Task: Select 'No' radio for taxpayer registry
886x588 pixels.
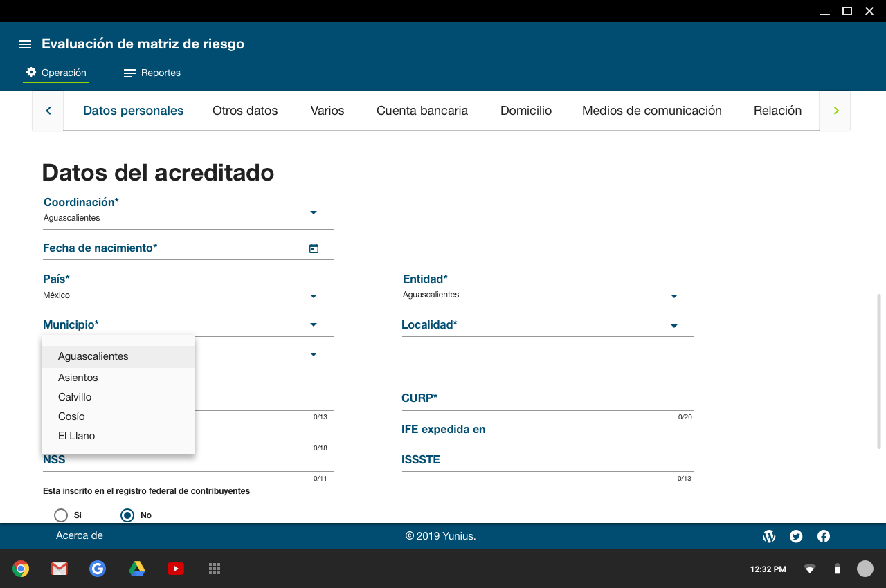Action: click(127, 515)
